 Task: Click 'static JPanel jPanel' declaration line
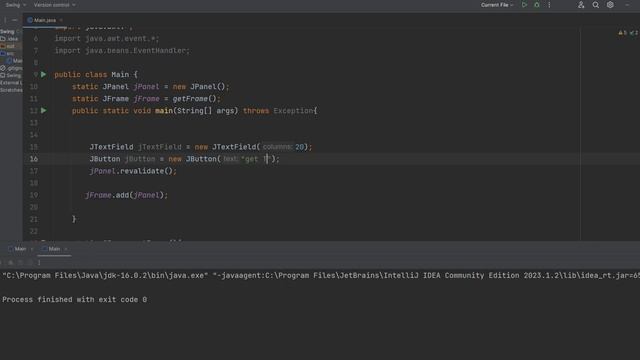click(x=151, y=87)
